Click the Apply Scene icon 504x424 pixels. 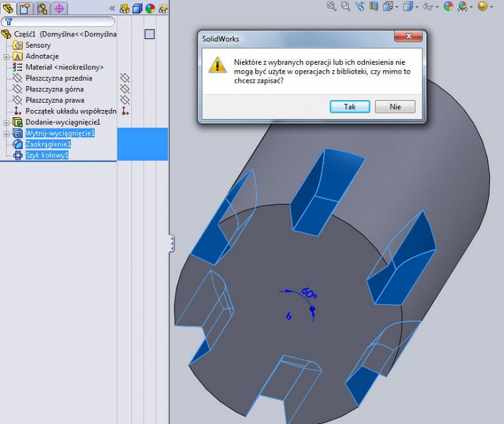(x=462, y=6)
